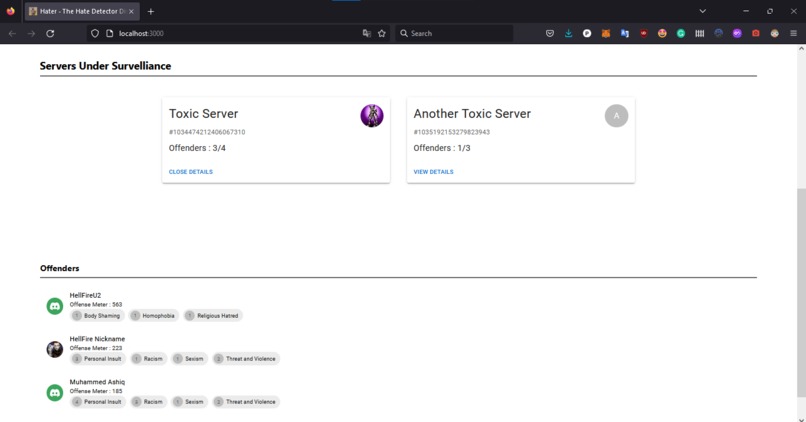Click Muhammed Ashiq's Sexism chip
The image size is (806, 422).
(x=189, y=402)
